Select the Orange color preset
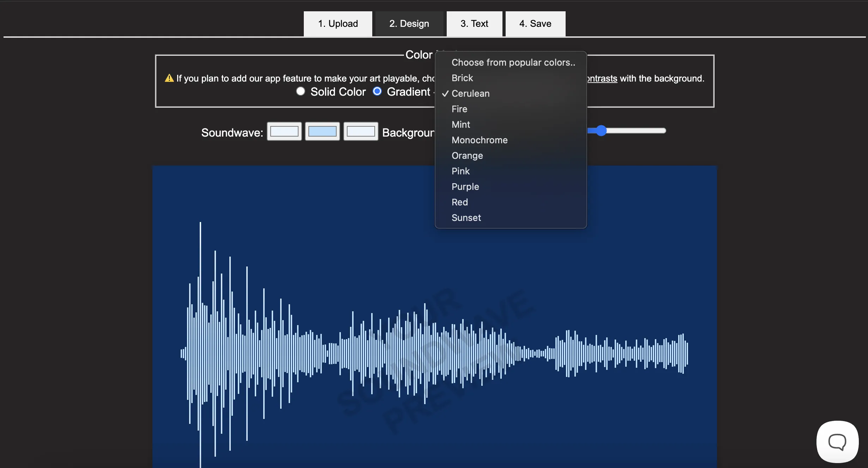This screenshot has width=868, height=468. coord(511,156)
